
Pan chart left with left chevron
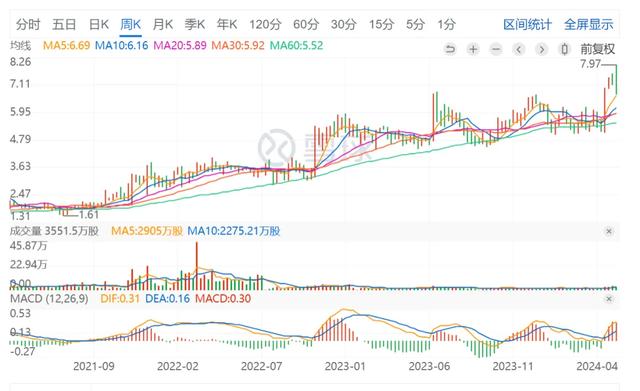[x=519, y=49]
